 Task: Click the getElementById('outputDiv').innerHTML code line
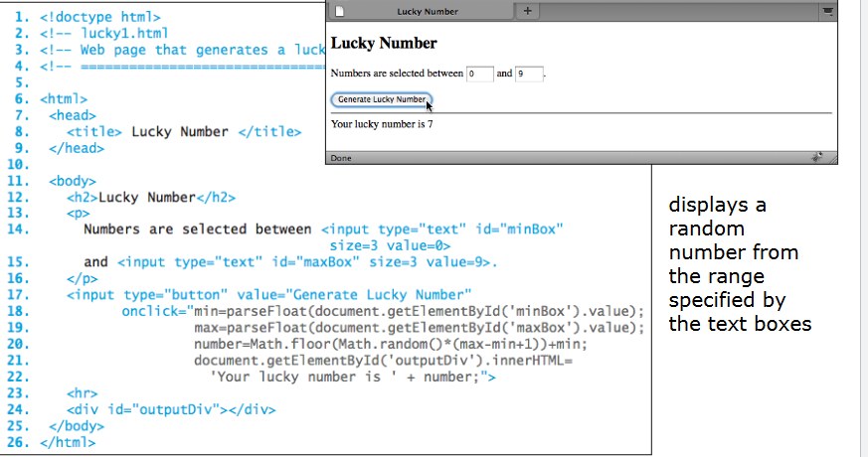383,361
